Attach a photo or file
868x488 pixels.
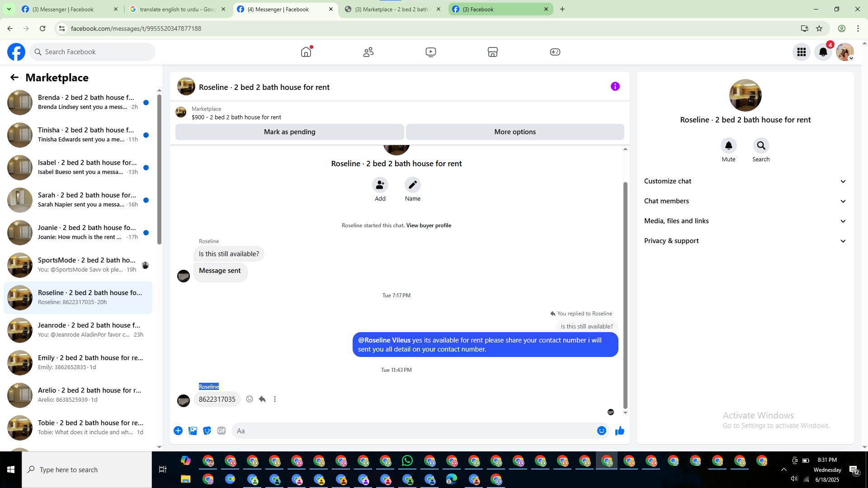pyautogui.click(x=193, y=431)
